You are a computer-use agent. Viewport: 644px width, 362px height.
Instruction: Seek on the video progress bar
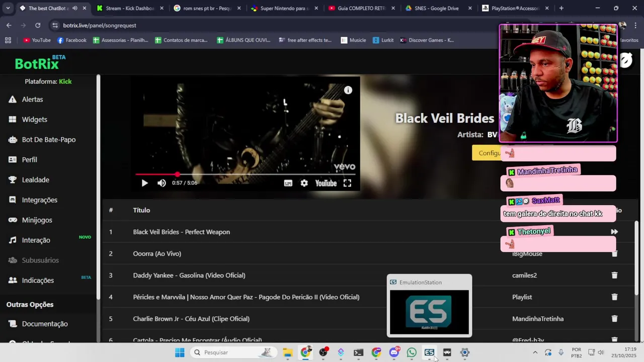(246, 174)
